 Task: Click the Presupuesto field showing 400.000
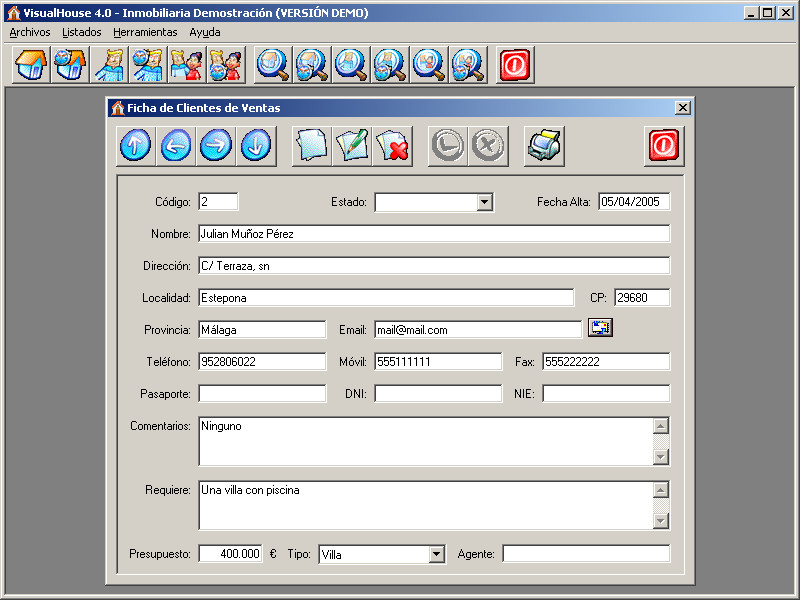tap(231, 554)
